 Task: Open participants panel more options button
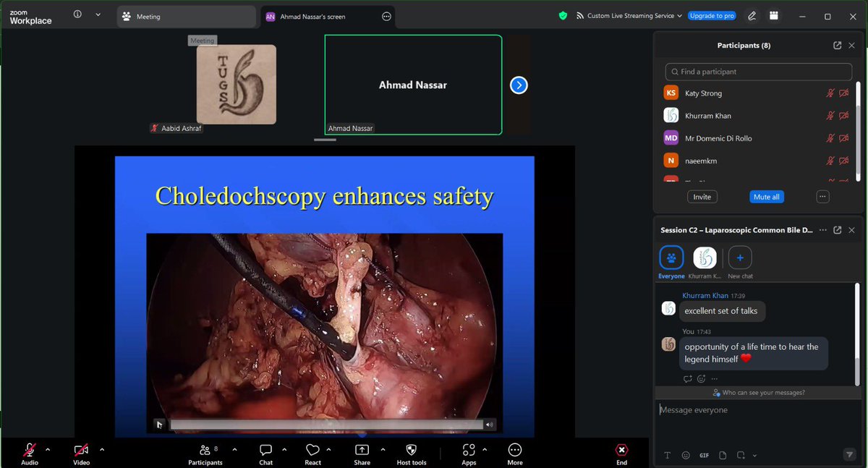coord(822,197)
